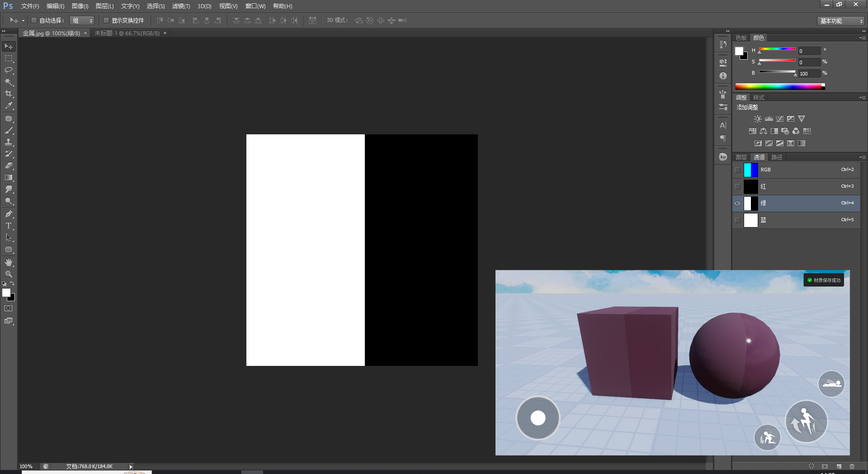Select the Crop tool
The image size is (868, 474).
pyautogui.click(x=9, y=94)
